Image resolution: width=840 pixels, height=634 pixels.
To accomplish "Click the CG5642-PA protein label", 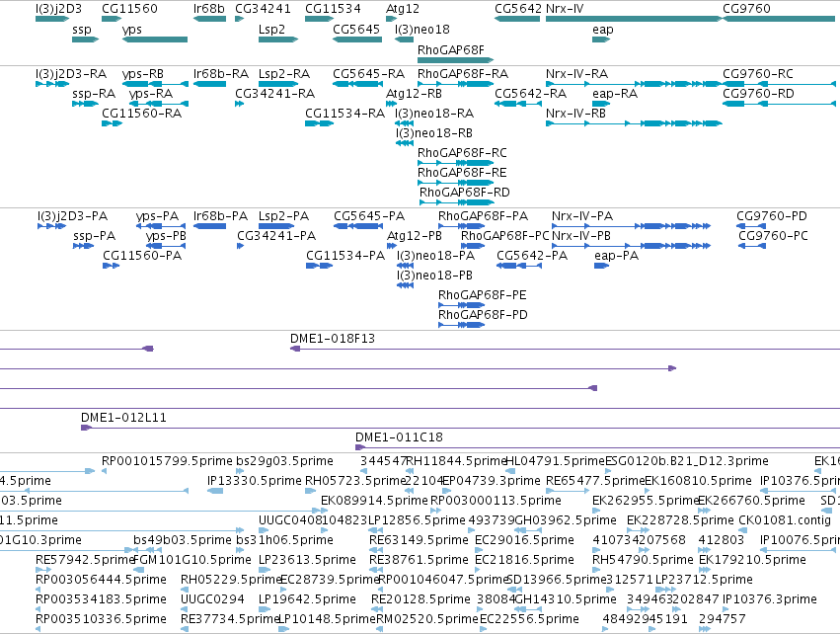I will 532,256.
